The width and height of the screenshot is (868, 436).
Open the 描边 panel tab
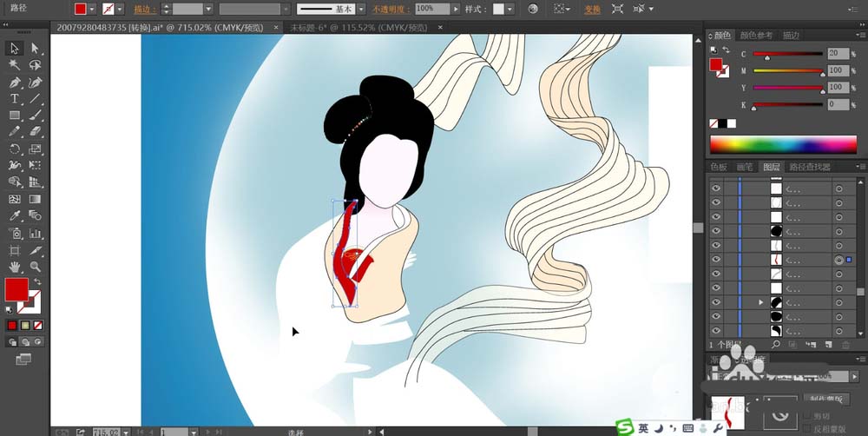pyautogui.click(x=791, y=36)
